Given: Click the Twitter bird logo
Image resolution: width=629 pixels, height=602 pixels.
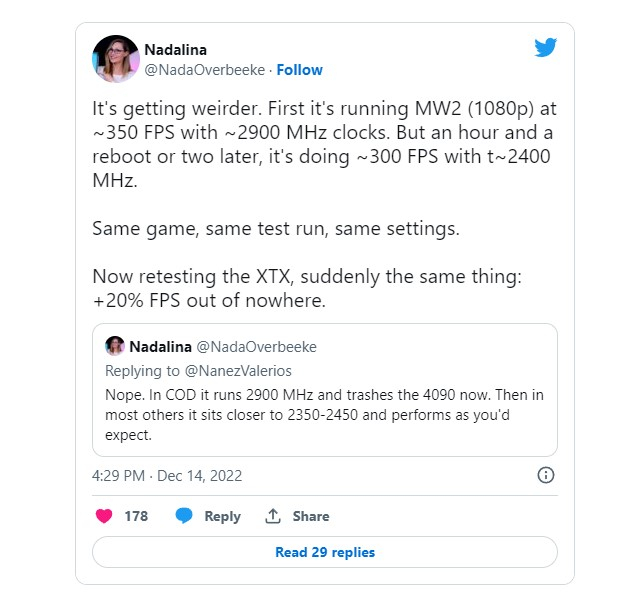Looking at the screenshot, I should (x=544, y=48).
